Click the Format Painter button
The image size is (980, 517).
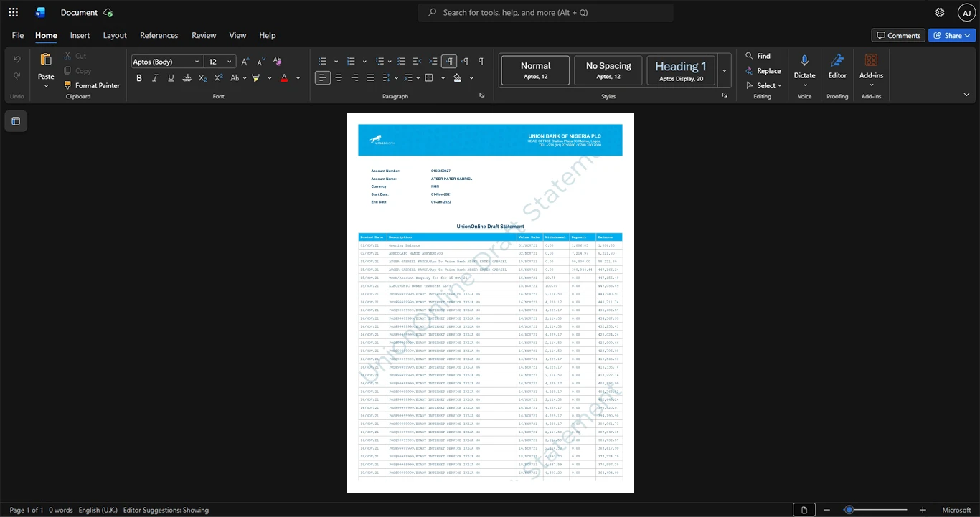[x=92, y=85]
